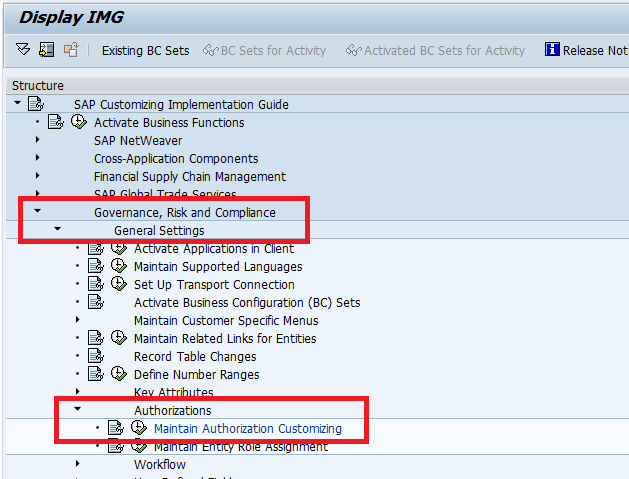The height and width of the screenshot is (479, 629).
Task: Select SAP NetWeaver label
Action: (x=138, y=140)
